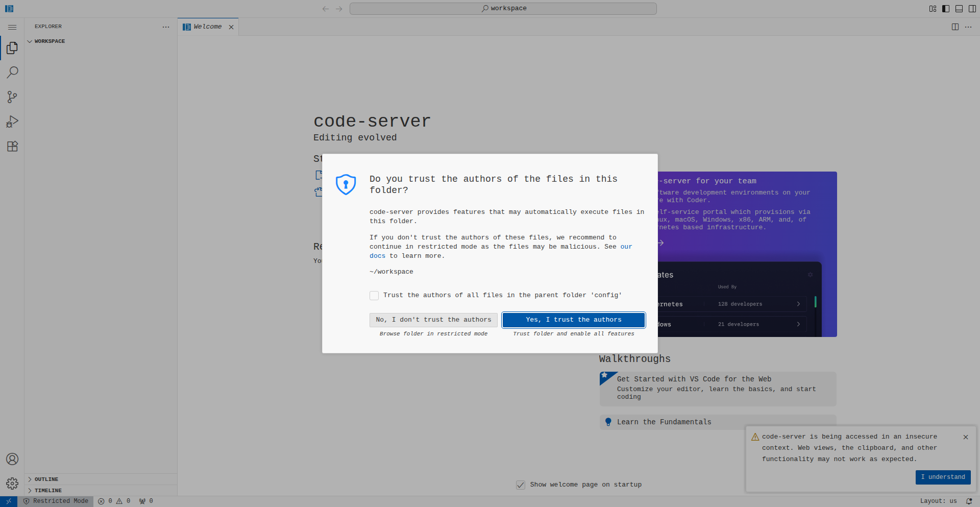This screenshot has height=507, width=980.
Task: Click the hamburger application menu icon
Action: (12, 27)
